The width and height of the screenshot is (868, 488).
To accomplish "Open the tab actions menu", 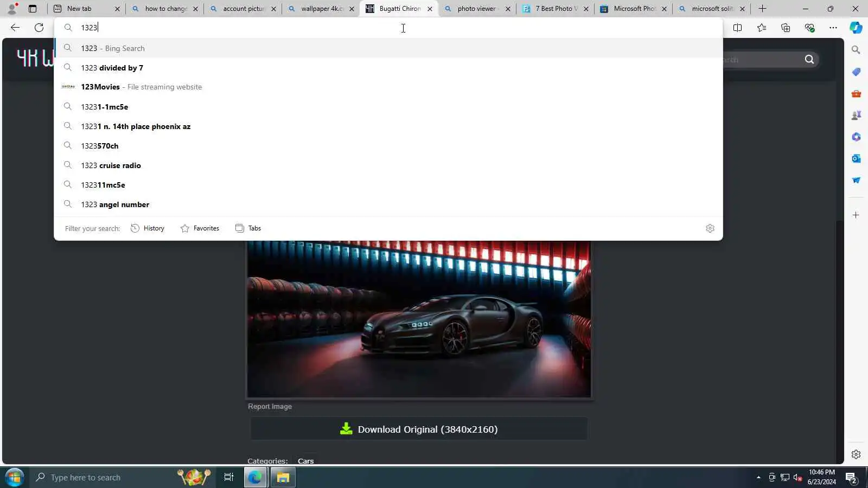I will (x=33, y=9).
